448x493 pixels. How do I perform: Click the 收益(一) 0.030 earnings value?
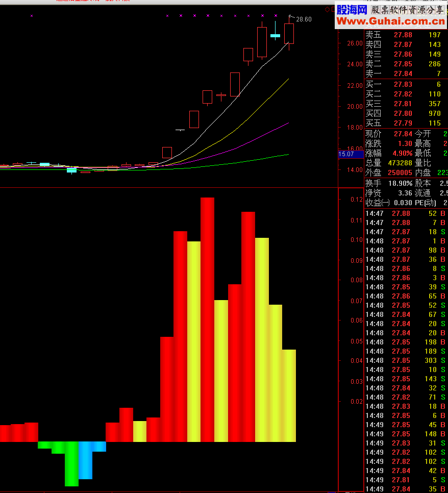point(403,203)
